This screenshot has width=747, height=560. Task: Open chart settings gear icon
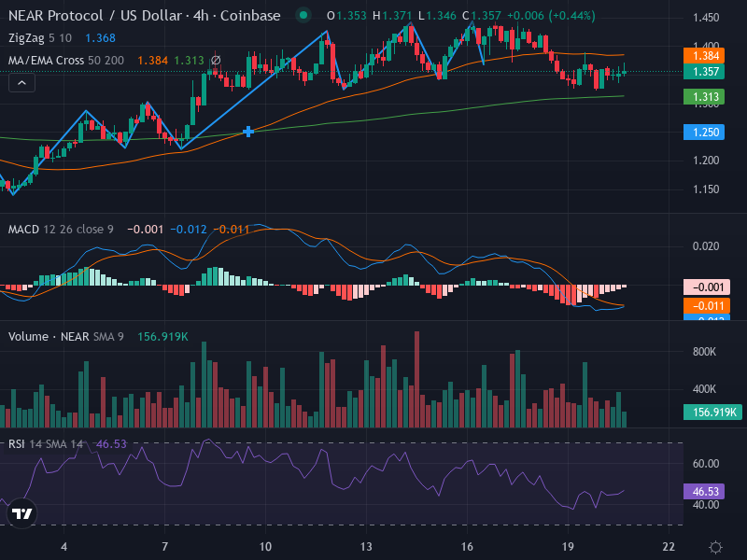coord(715,547)
